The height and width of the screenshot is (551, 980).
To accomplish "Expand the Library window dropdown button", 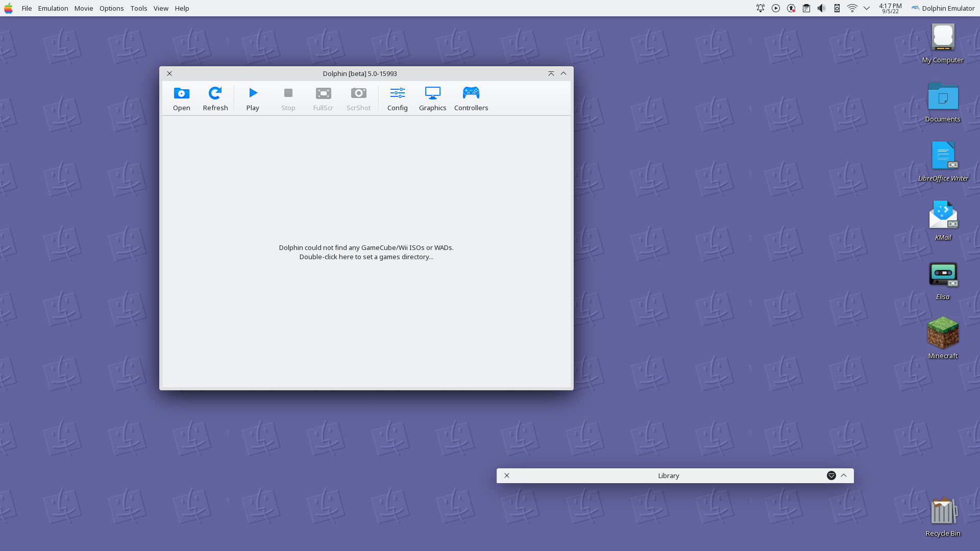I will coord(831,475).
